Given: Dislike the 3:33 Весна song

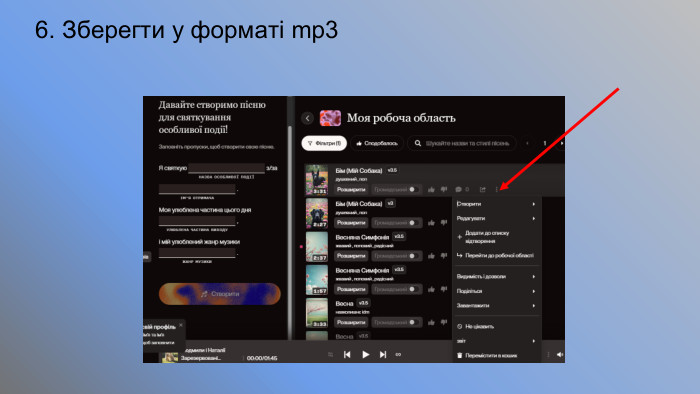Looking at the screenshot, I should (444, 322).
